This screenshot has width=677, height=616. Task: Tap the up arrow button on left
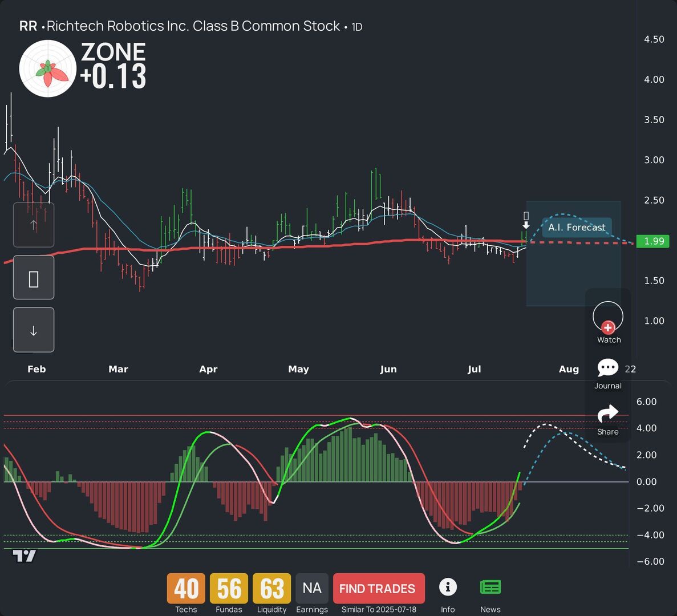[x=34, y=225]
